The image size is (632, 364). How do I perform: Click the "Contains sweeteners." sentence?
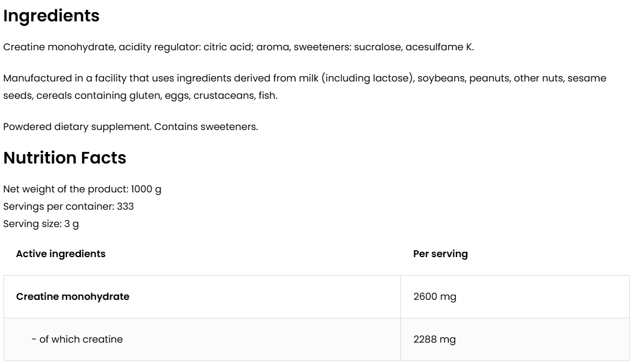click(207, 127)
